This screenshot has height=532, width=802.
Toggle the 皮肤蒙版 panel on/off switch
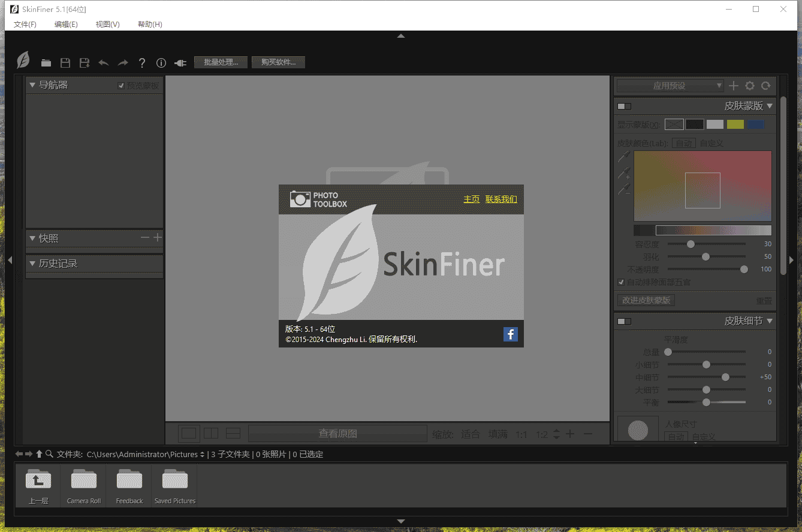[623, 105]
